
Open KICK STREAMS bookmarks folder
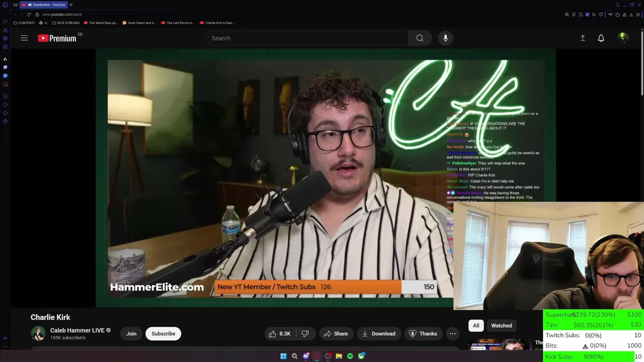tap(66, 23)
